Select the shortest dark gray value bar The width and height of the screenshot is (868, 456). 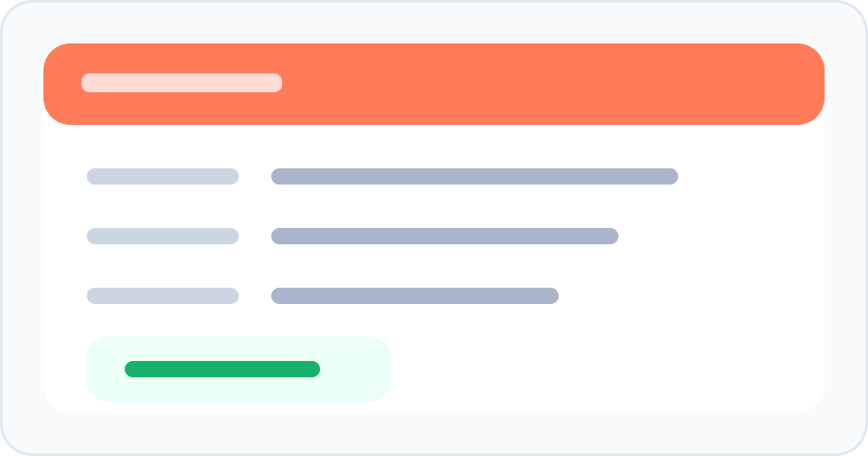(x=415, y=296)
